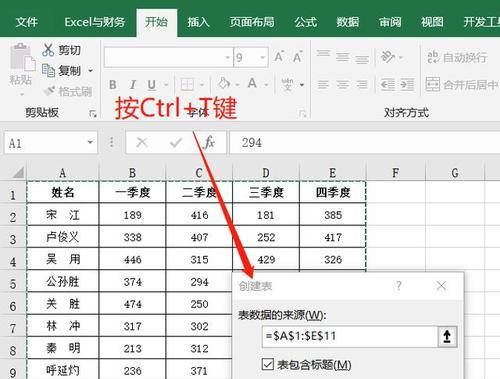Open font group dialog launcher
Screen dimensions: 500x379
point(302,114)
